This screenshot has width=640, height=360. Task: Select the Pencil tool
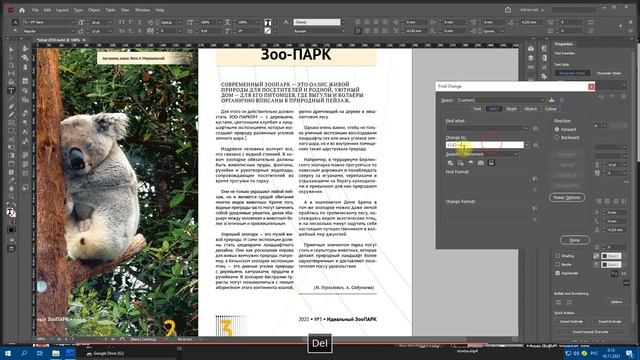pyautogui.click(x=11, y=115)
